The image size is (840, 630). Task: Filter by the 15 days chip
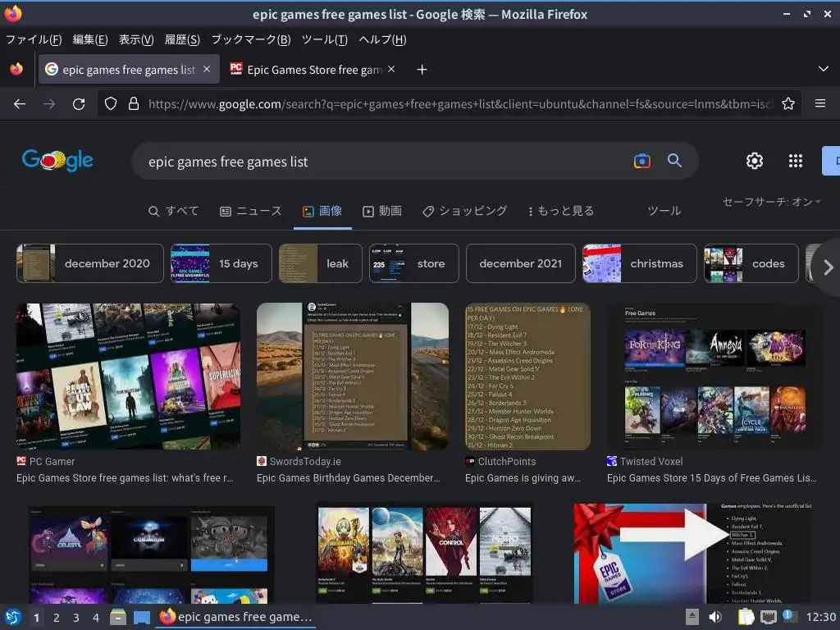221,263
